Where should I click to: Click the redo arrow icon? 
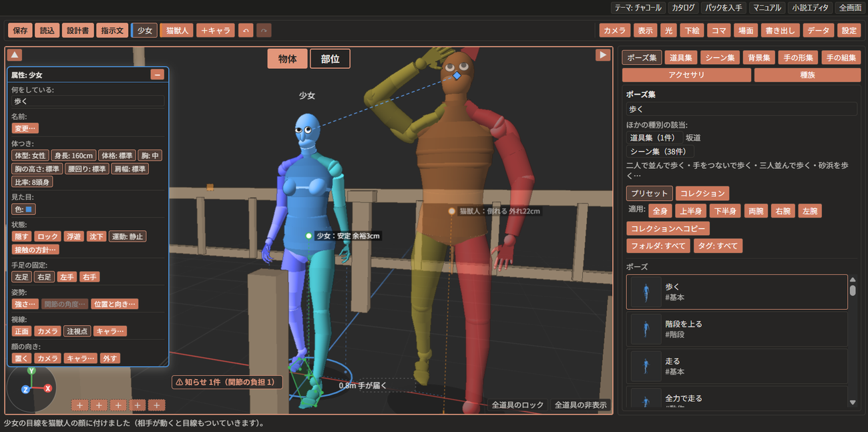coord(264,30)
